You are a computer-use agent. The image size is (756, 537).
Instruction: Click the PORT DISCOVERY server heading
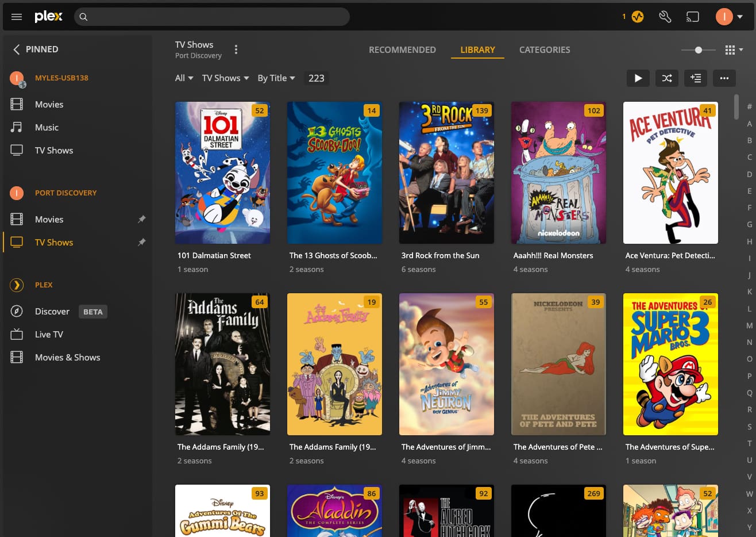click(x=65, y=193)
